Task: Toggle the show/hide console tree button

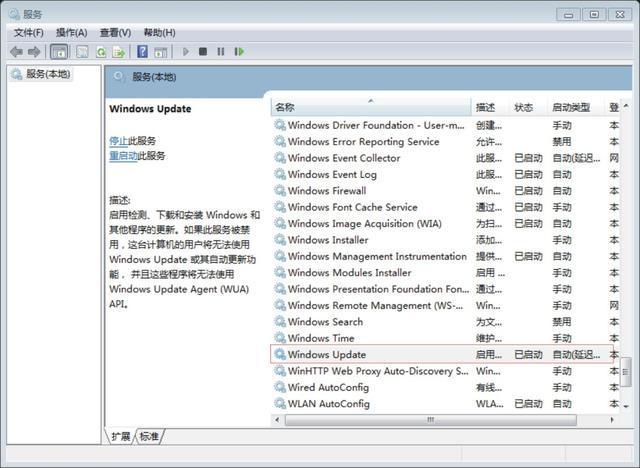Action: click(x=59, y=52)
